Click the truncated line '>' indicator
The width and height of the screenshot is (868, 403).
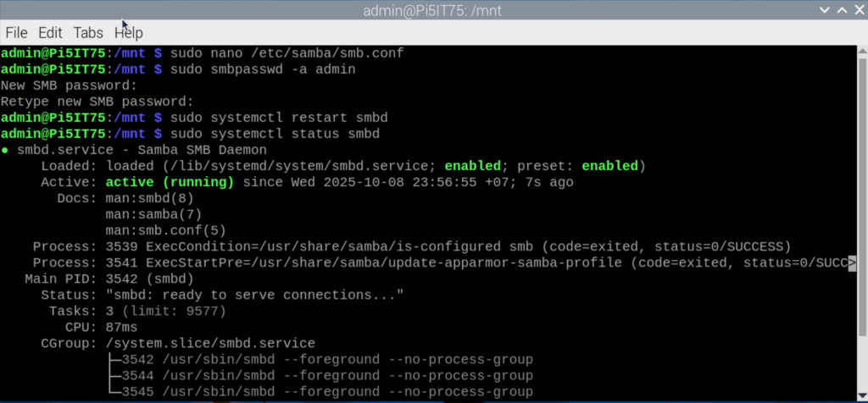[852, 262]
